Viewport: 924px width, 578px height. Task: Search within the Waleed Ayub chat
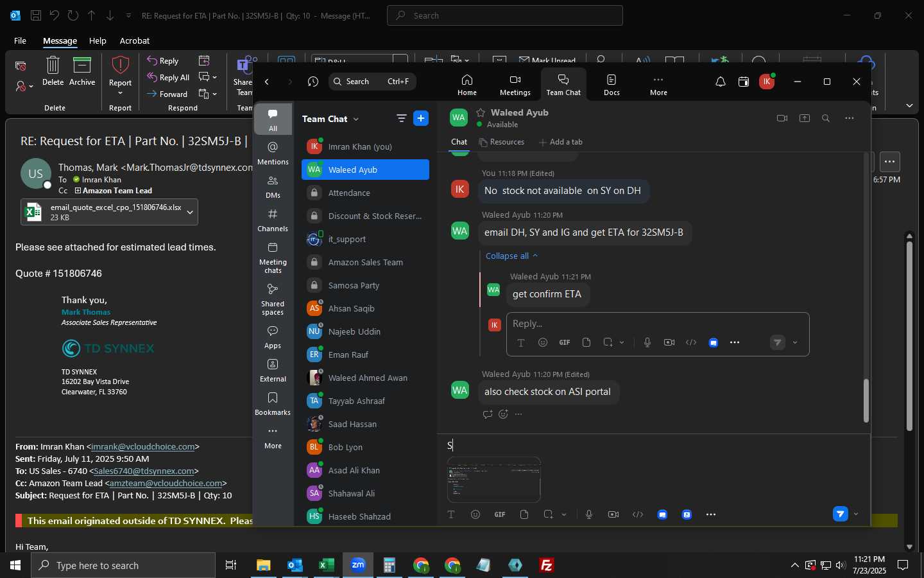pos(826,118)
